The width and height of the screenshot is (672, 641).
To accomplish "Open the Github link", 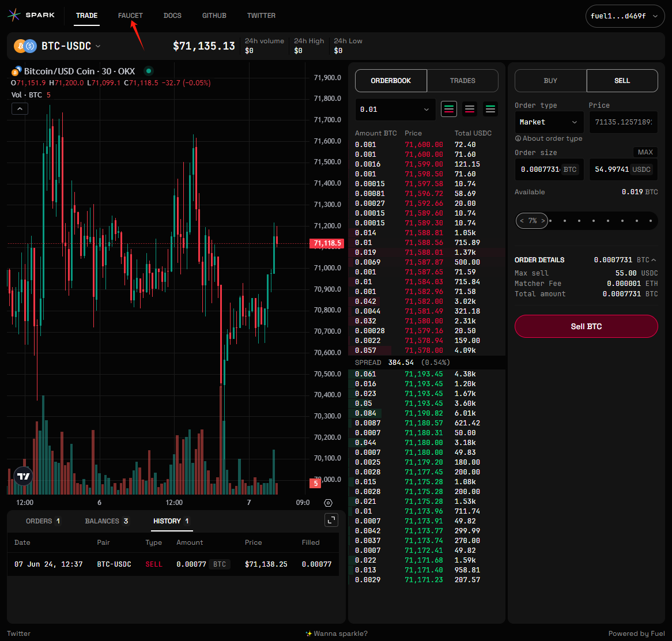I will [214, 16].
